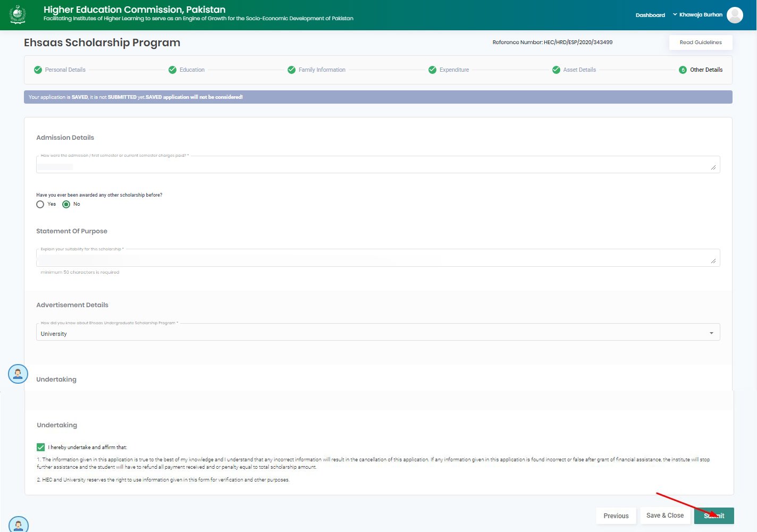The width and height of the screenshot is (757, 532).
Task: Focus the scholarship suitability explanation field
Action: tap(378, 258)
